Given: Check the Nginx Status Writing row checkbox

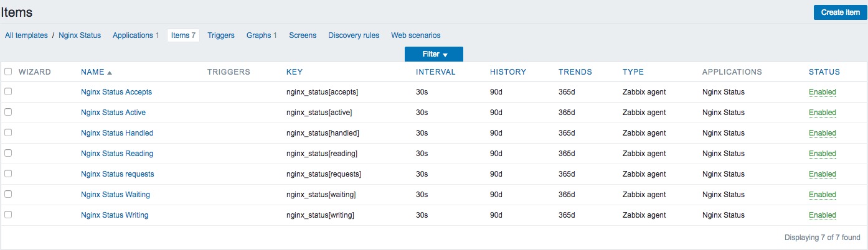Looking at the screenshot, I should tap(9, 215).
